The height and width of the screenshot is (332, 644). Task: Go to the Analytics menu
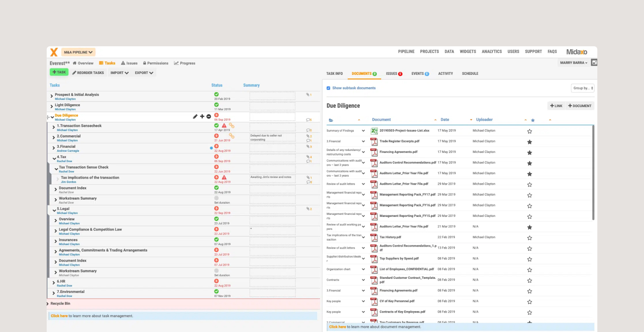(x=492, y=52)
